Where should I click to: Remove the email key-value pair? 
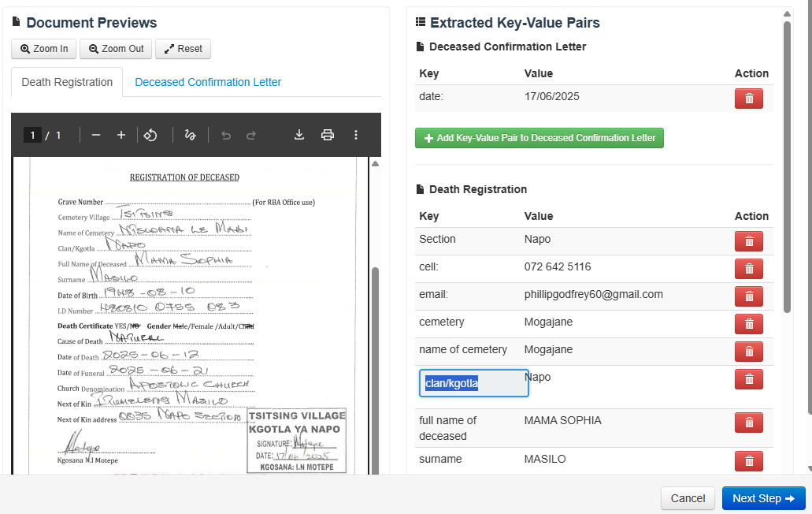(x=748, y=296)
